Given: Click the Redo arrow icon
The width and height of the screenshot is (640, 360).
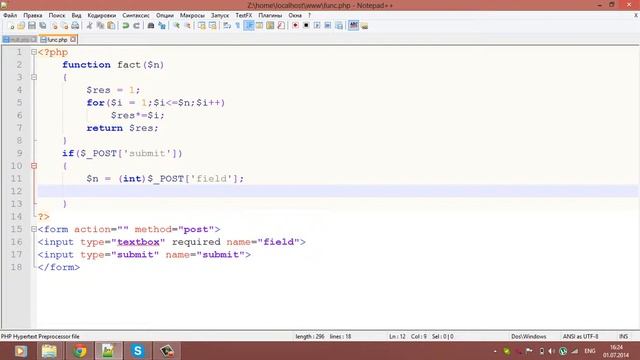Looking at the screenshot, I should tap(136, 26).
